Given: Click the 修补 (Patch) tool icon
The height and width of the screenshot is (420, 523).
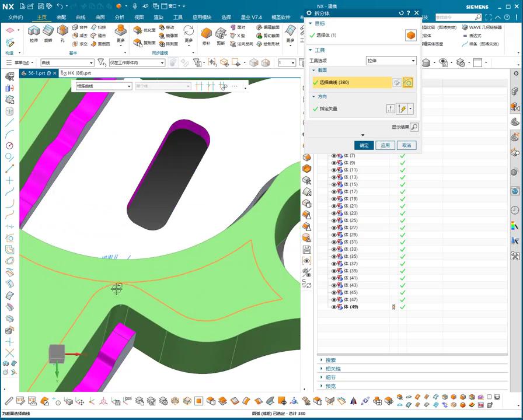Looking at the screenshot, I should pyautogui.click(x=206, y=33).
